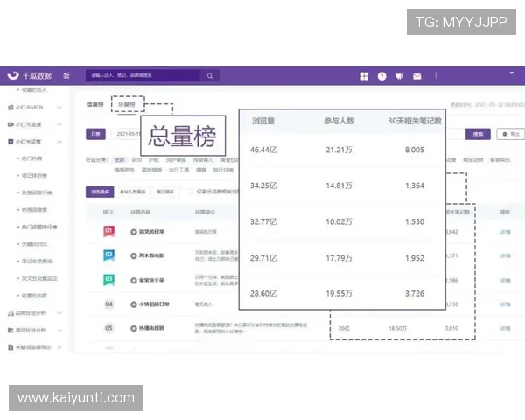Click the blue 02 rank badge

pos(108,255)
